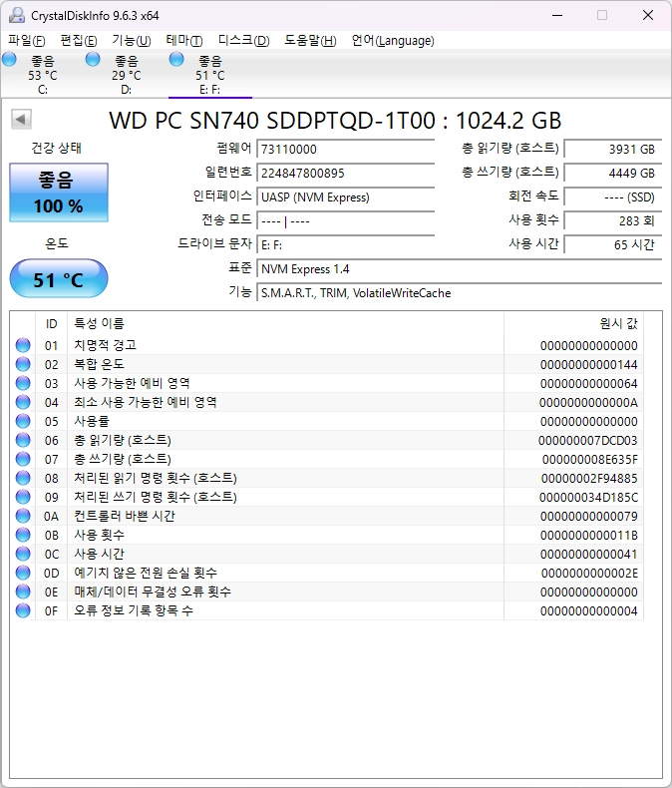This screenshot has height=788, width=672.
Task: Click total host reads value 3931 GB
Action: click(x=613, y=150)
